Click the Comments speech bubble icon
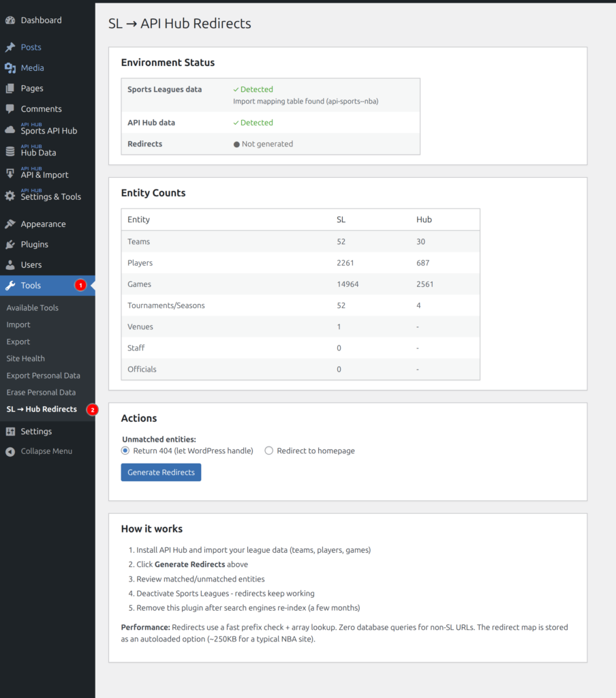This screenshot has height=698, width=616. click(10, 108)
